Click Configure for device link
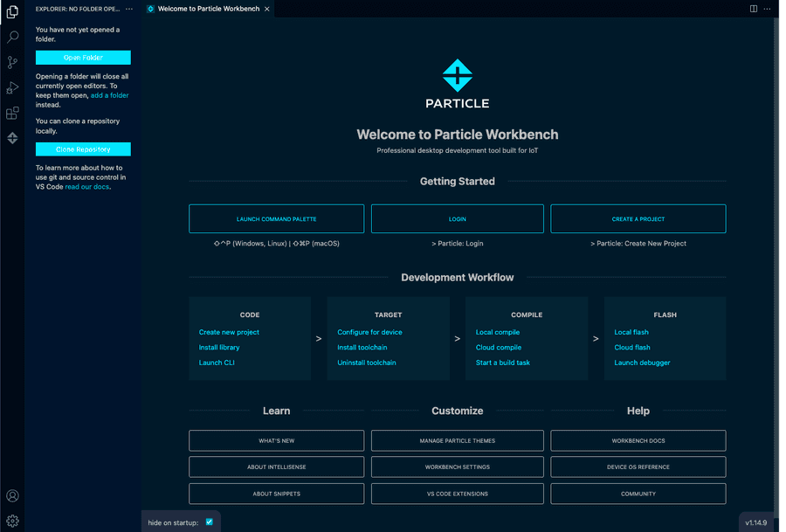 tap(369, 332)
